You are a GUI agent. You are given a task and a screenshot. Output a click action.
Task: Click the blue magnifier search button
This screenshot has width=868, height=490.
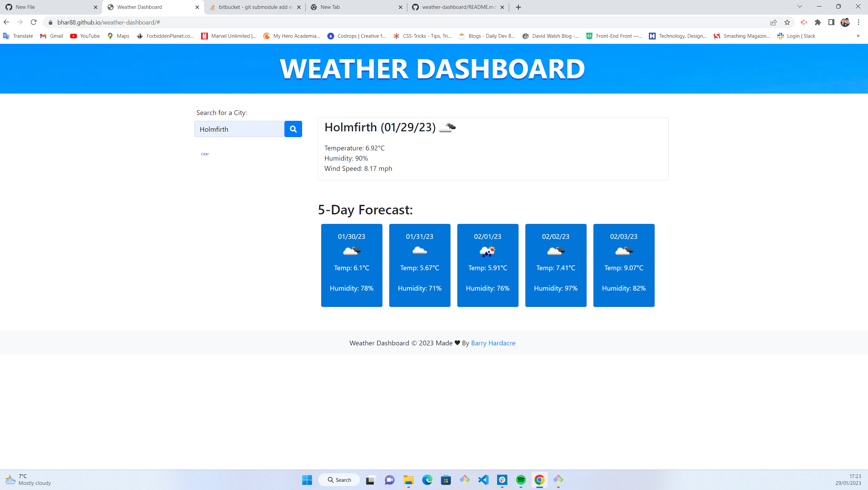[x=293, y=129]
